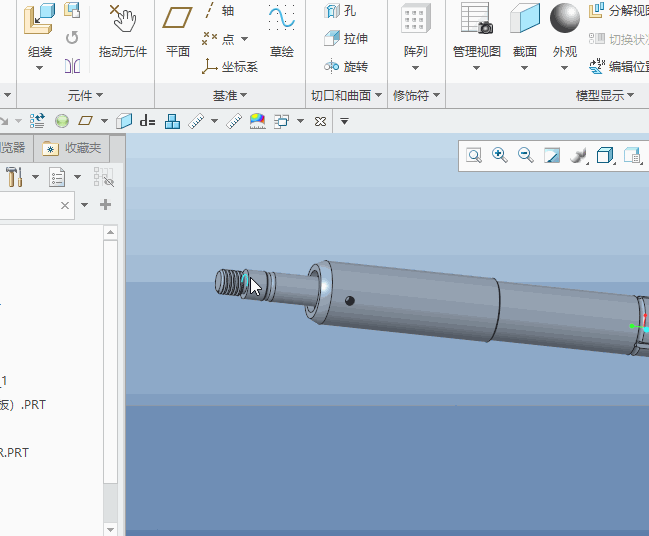
Task: Click the 阵列 pattern icon
Action: pyautogui.click(x=416, y=19)
